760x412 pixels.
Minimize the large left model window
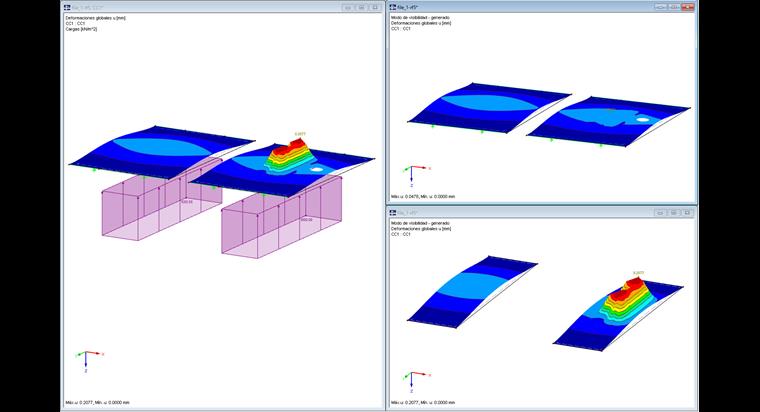[348, 8]
